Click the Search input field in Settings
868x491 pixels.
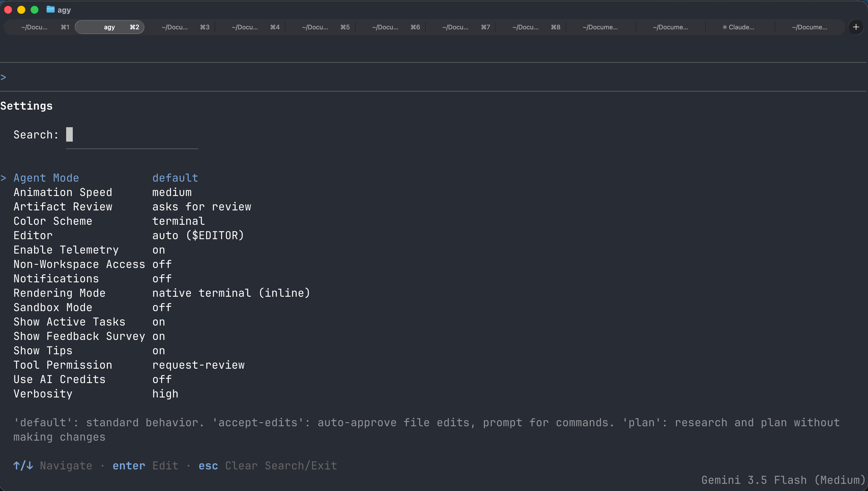132,135
